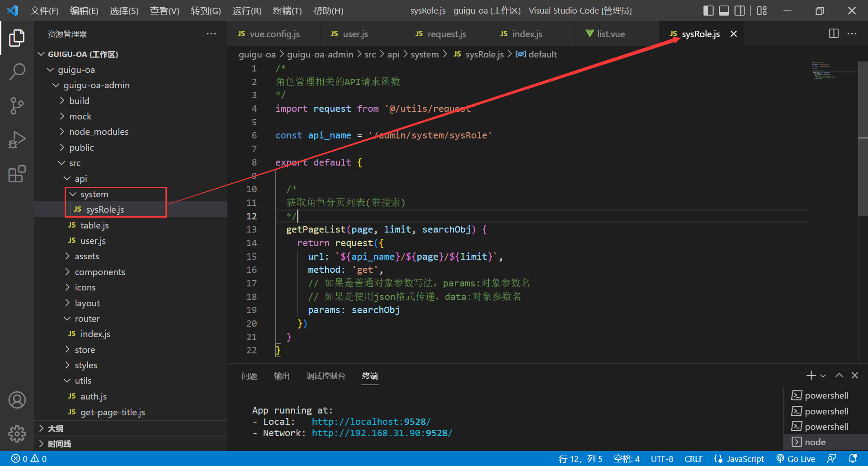Viewport: 868px width, 466px height.
Task: Open Run and Debug view
Action: pos(17,140)
